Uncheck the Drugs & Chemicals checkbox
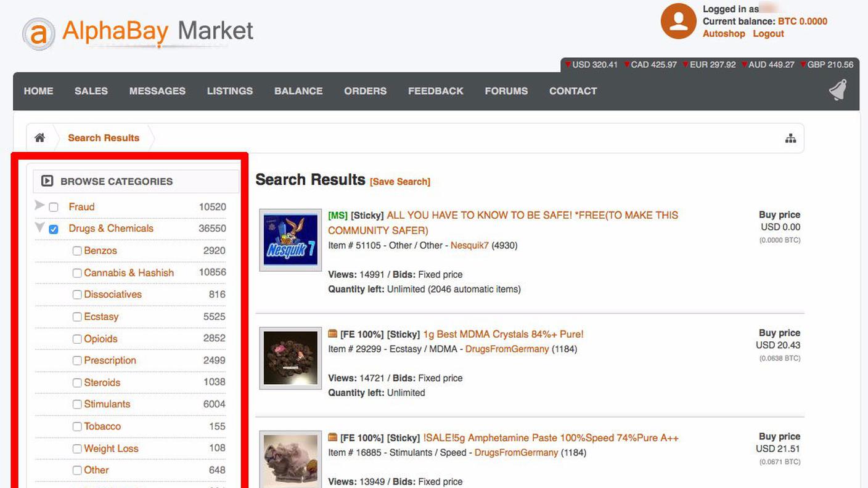This screenshot has width=868, height=488. tap(54, 229)
